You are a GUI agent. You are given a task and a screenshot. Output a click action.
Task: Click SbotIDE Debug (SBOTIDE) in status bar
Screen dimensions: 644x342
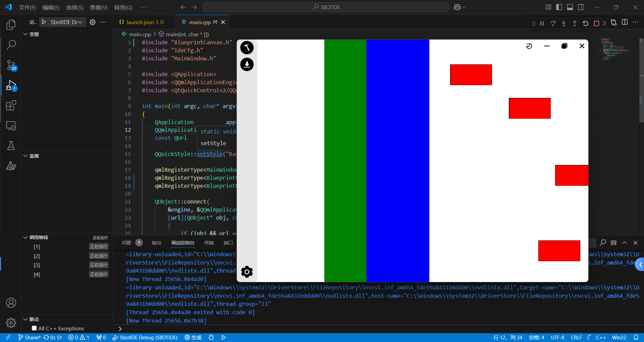click(x=145, y=337)
